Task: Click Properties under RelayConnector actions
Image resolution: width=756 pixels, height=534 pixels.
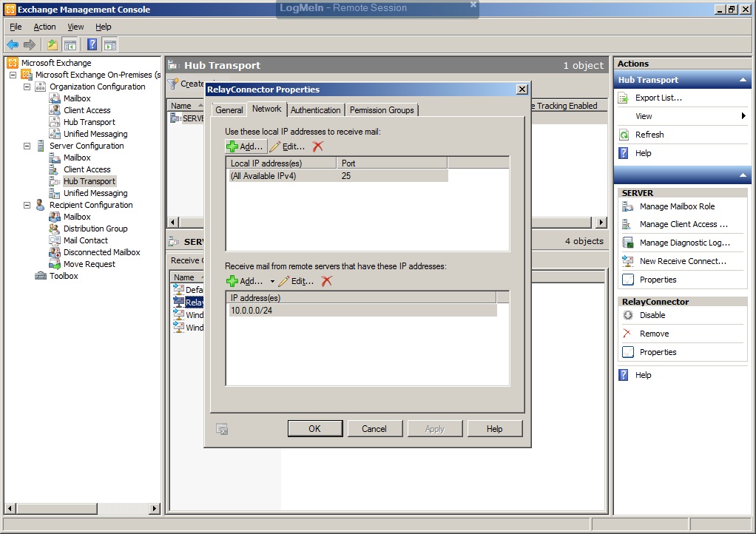Action: tap(658, 352)
